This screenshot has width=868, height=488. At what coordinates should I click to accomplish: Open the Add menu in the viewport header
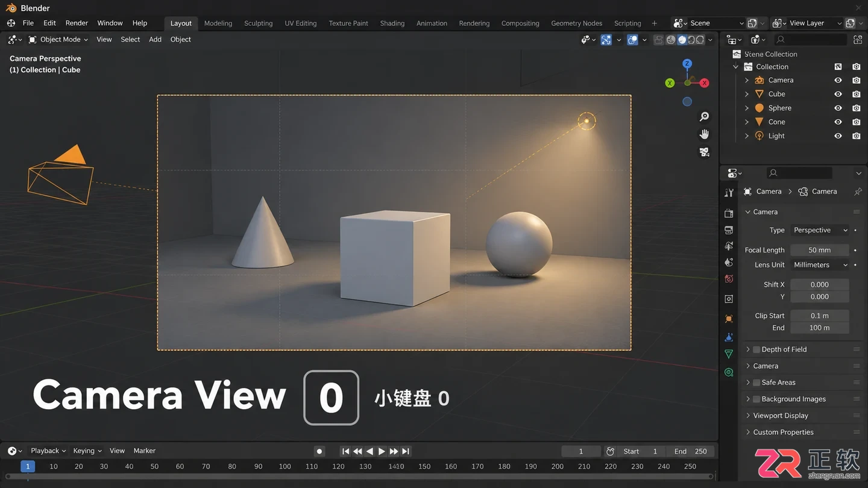tap(155, 40)
